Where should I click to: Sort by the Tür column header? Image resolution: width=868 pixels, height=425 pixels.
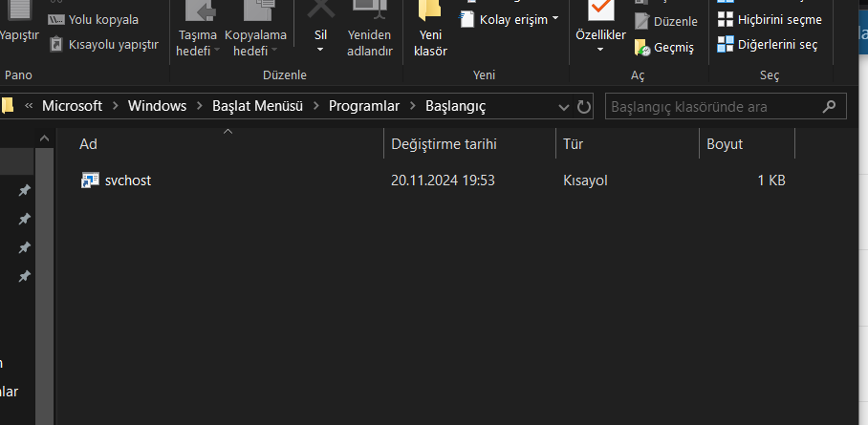click(x=628, y=144)
